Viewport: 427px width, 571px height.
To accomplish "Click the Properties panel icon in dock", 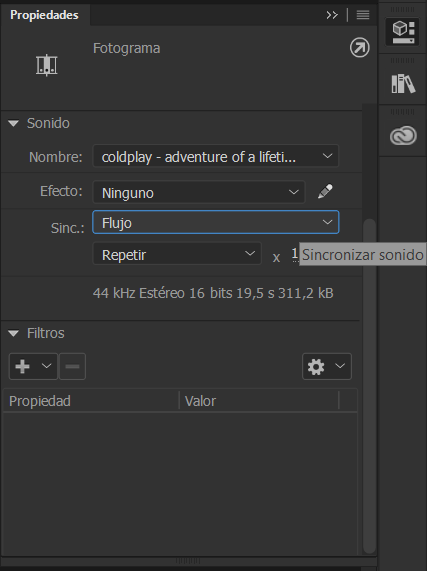I will [x=403, y=32].
